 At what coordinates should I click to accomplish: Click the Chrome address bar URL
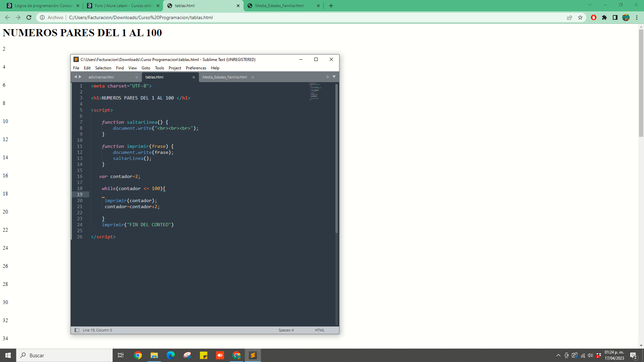click(141, 17)
